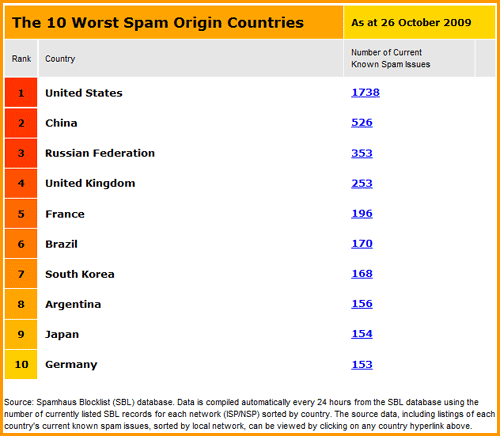The image size is (500, 436).
Task: Click the rank 8 cell
Action: point(21,304)
